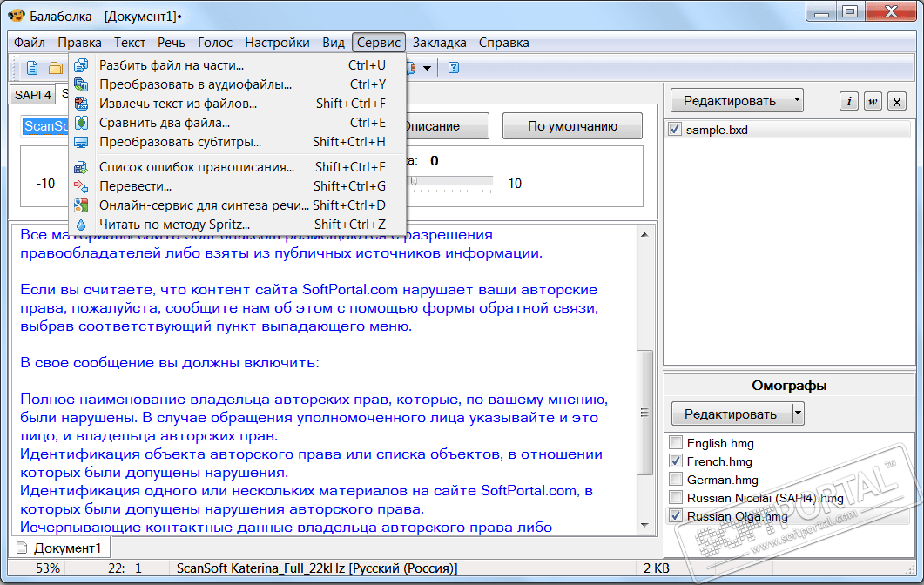Close the Сервис menu by clicking it
Viewport: 924px width, 585px height.
379,43
